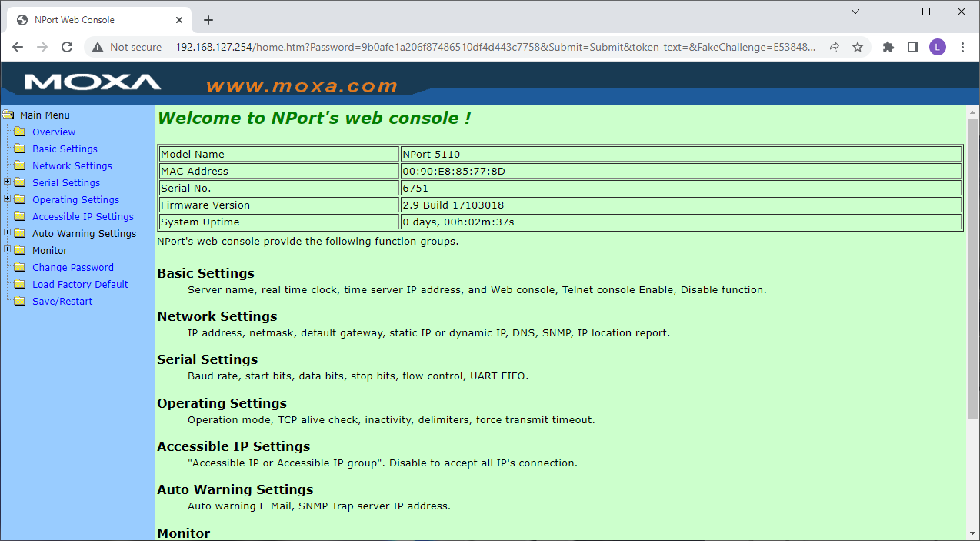Click the Main Menu label
Screen dimensions: 980x541
[x=45, y=115]
